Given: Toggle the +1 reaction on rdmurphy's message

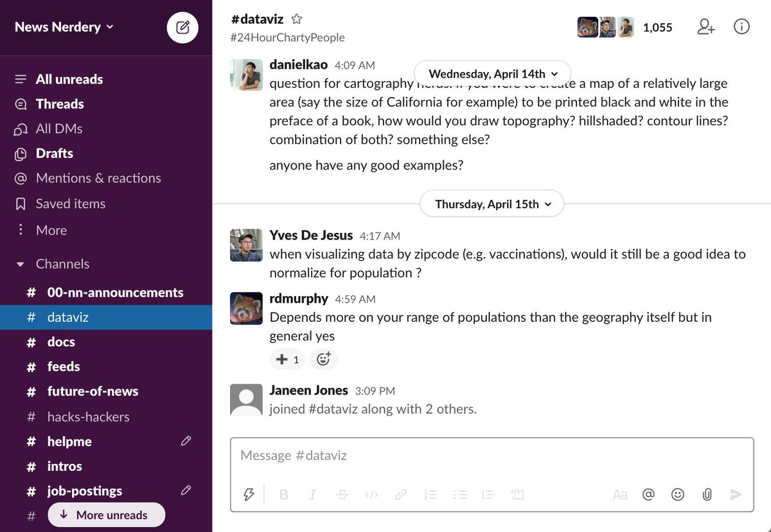Looking at the screenshot, I should (x=287, y=360).
